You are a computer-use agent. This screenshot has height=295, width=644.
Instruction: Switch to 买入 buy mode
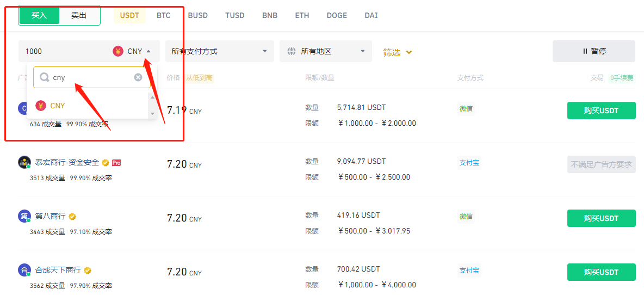39,15
